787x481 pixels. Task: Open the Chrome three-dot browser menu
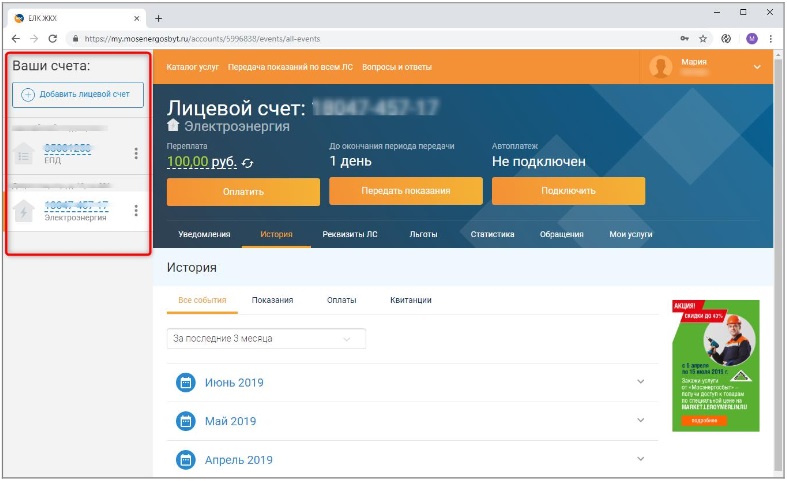coord(770,38)
